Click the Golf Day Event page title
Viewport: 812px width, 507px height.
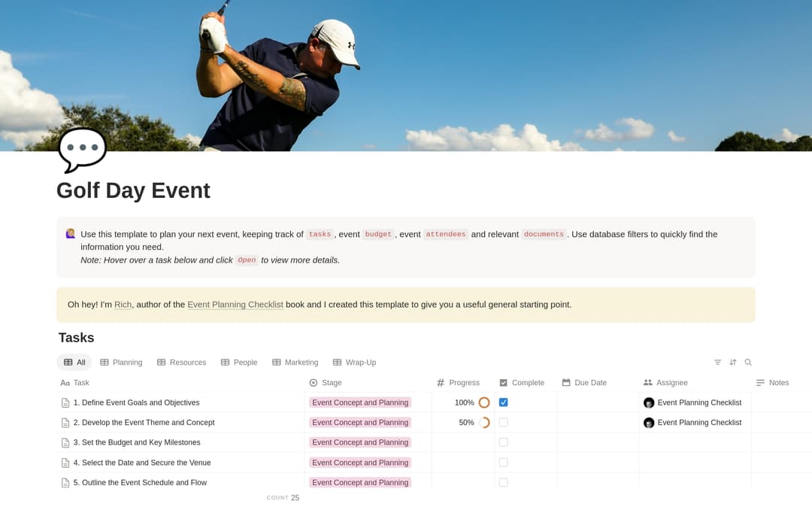pos(133,190)
